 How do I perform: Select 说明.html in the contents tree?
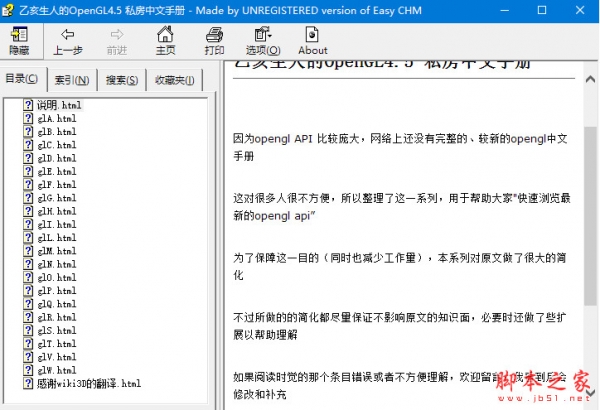(59, 105)
